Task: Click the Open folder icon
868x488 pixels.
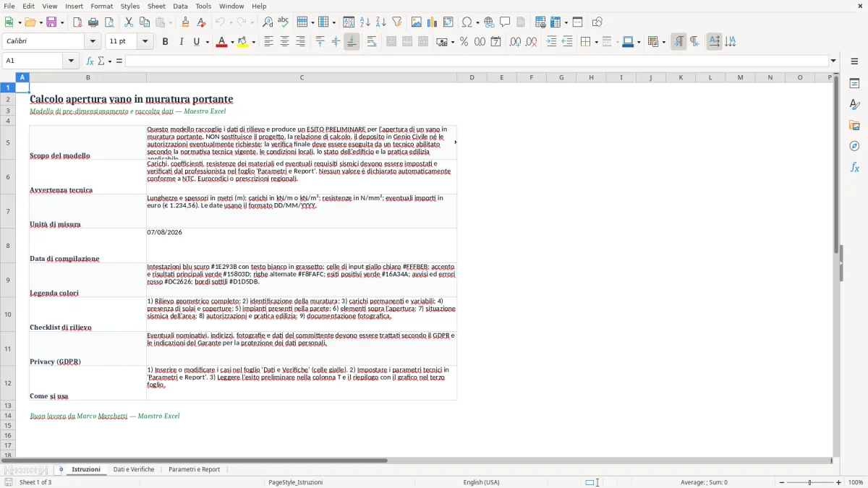Action: pyautogui.click(x=29, y=22)
